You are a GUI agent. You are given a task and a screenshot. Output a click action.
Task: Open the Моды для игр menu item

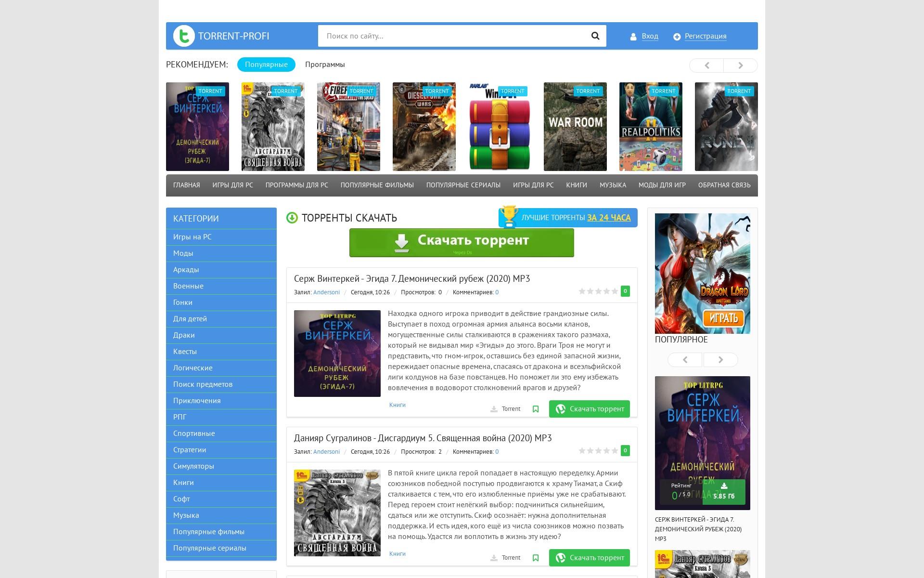point(662,185)
